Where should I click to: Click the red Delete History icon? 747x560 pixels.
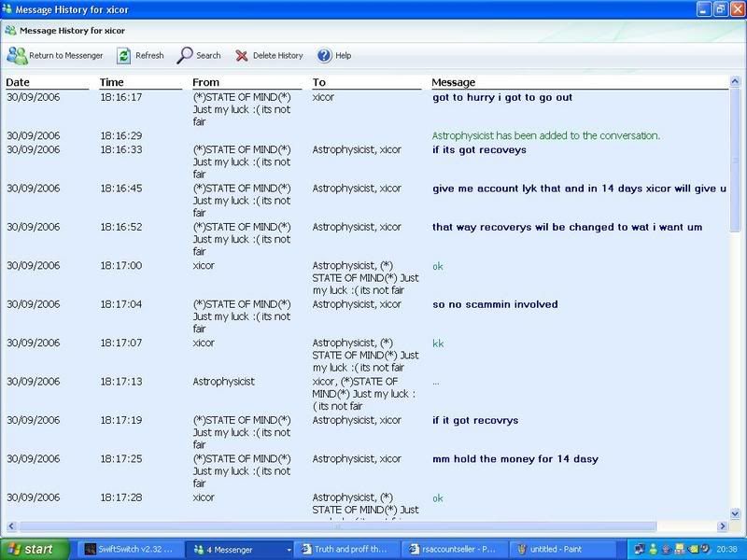coord(242,55)
